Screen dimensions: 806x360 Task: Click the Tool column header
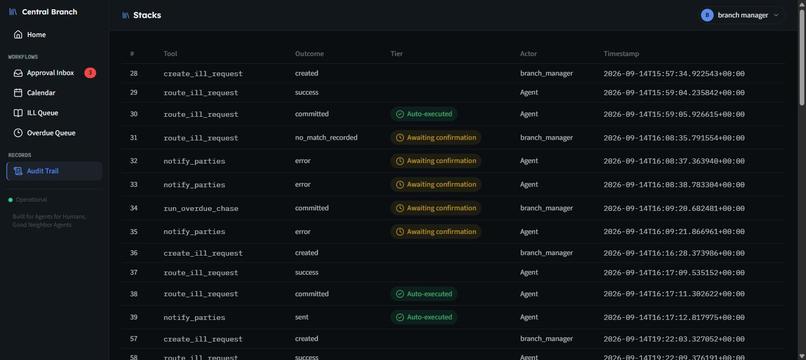[170, 53]
